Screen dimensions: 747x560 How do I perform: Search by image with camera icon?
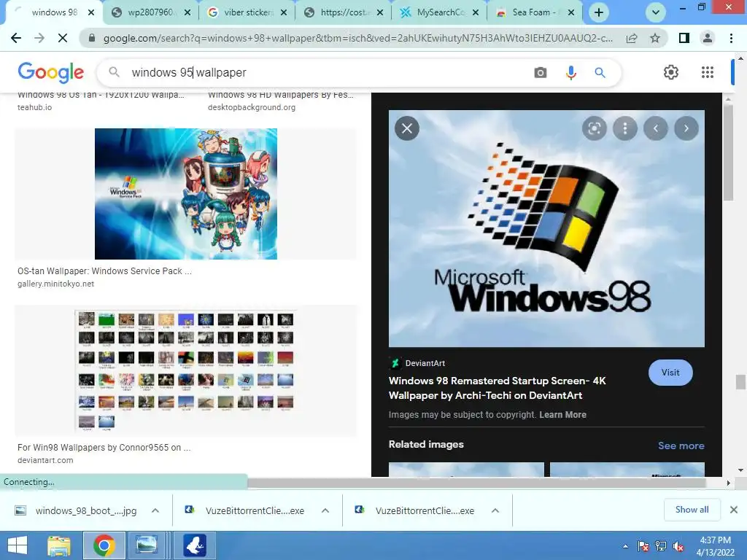coord(541,72)
